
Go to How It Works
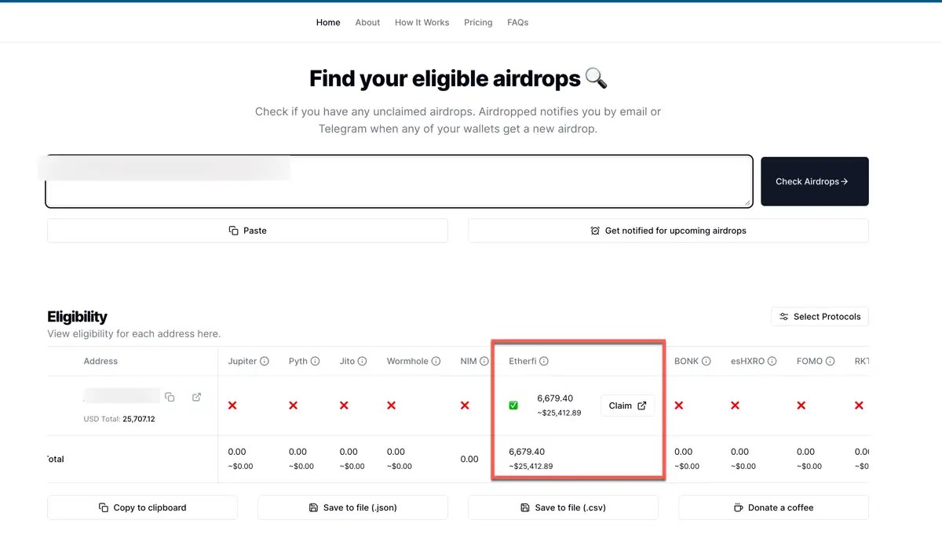click(x=422, y=23)
